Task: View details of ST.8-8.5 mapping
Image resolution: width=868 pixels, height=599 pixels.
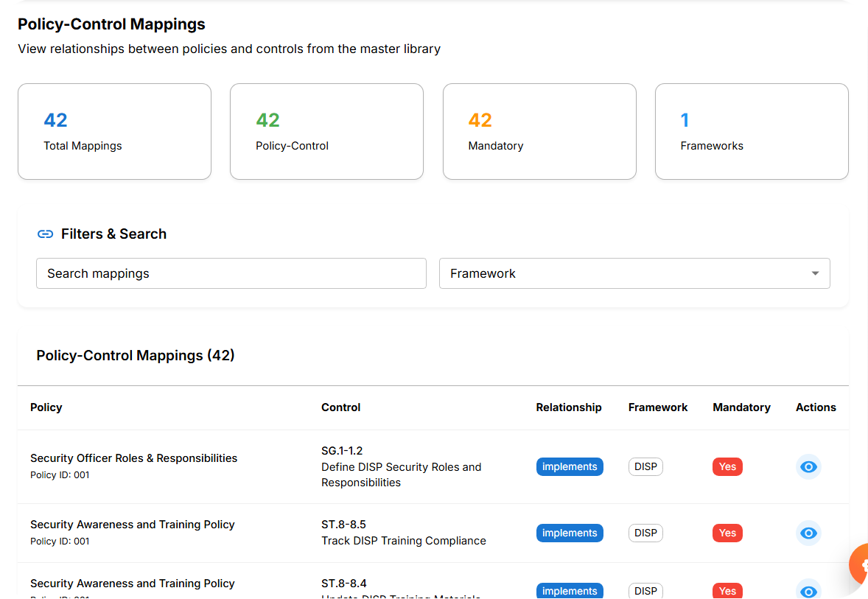Action: [808, 533]
